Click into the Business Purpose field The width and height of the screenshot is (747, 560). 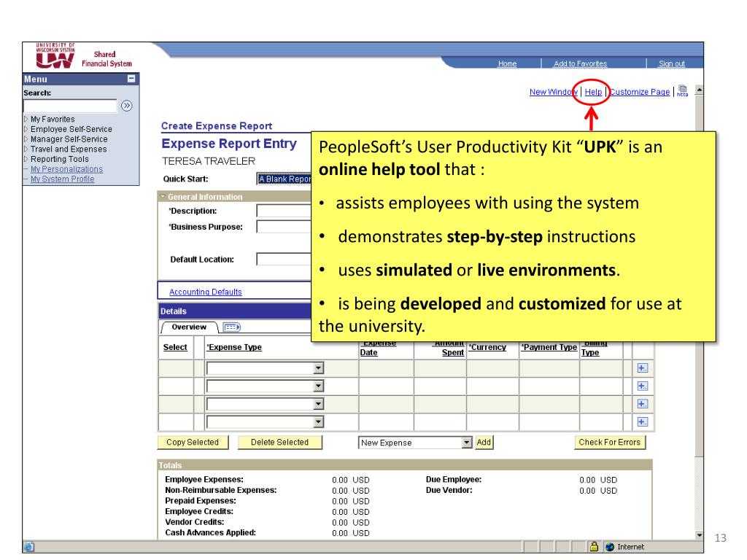[x=284, y=227]
